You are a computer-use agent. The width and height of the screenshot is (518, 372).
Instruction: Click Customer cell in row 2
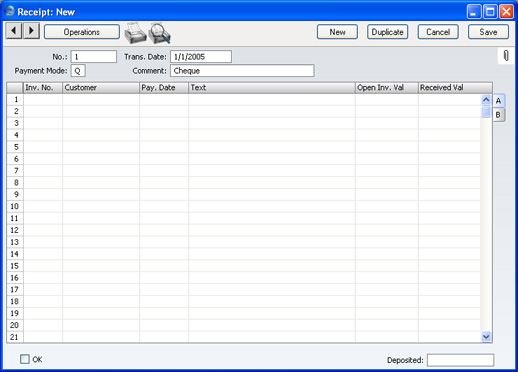[101, 111]
